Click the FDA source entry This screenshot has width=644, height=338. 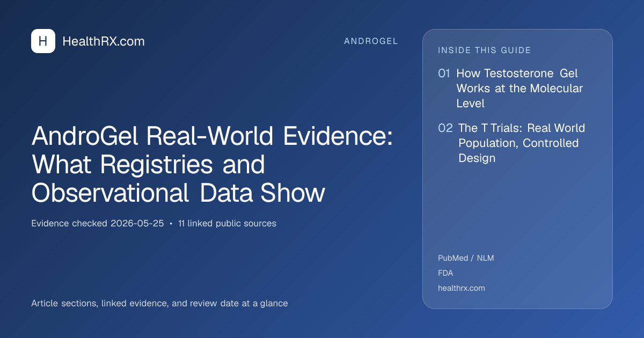[445, 273]
